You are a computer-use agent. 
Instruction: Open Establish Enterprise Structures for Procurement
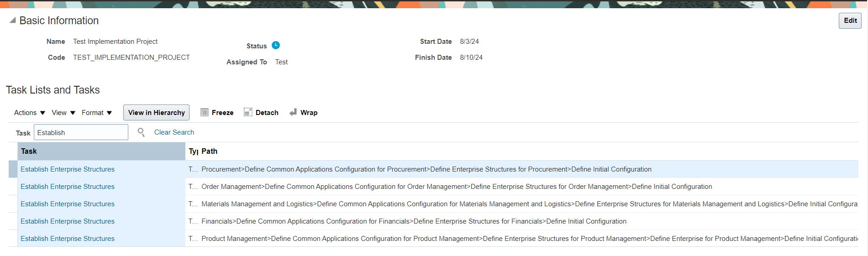click(68, 169)
